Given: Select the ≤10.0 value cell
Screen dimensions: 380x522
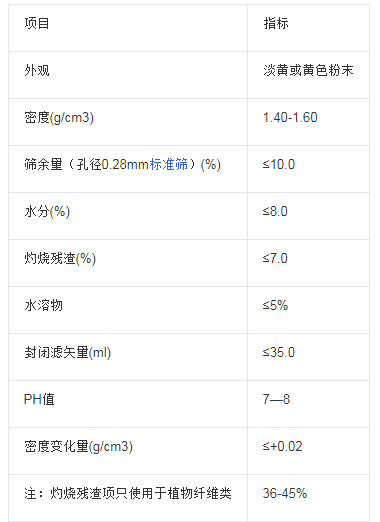Looking at the screenshot, I should 279,165.
